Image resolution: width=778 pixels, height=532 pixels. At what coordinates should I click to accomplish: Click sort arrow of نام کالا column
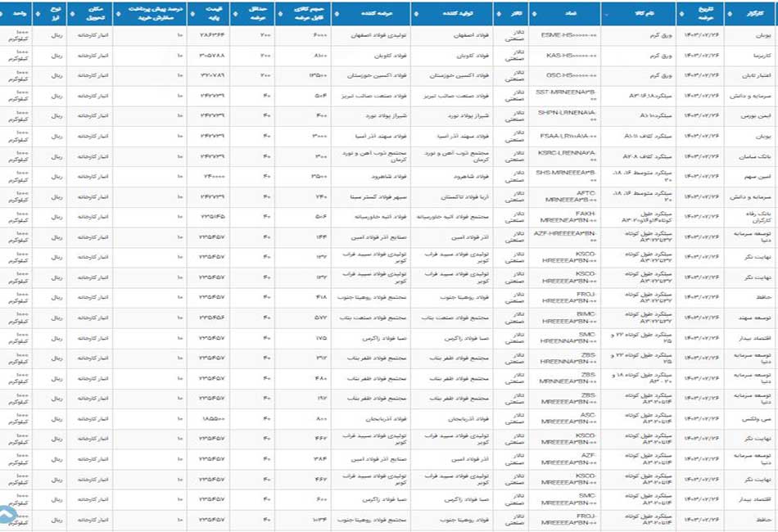[606, 14]
